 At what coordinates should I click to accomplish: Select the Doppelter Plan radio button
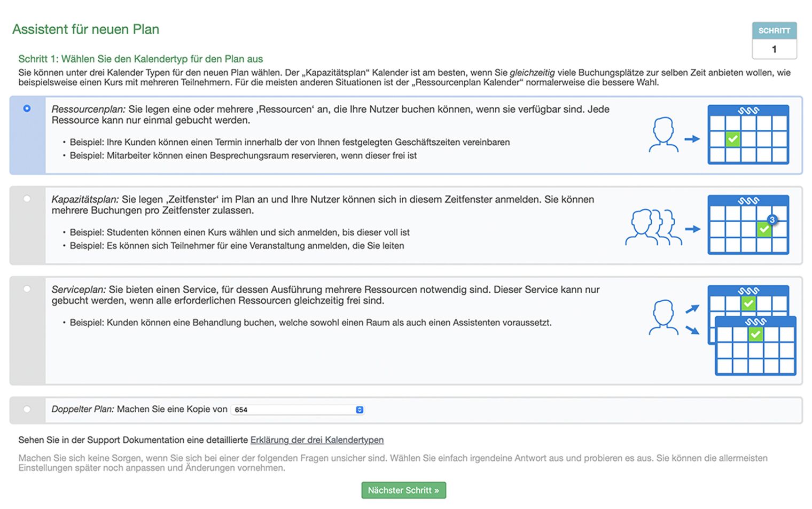coord(27,409)
